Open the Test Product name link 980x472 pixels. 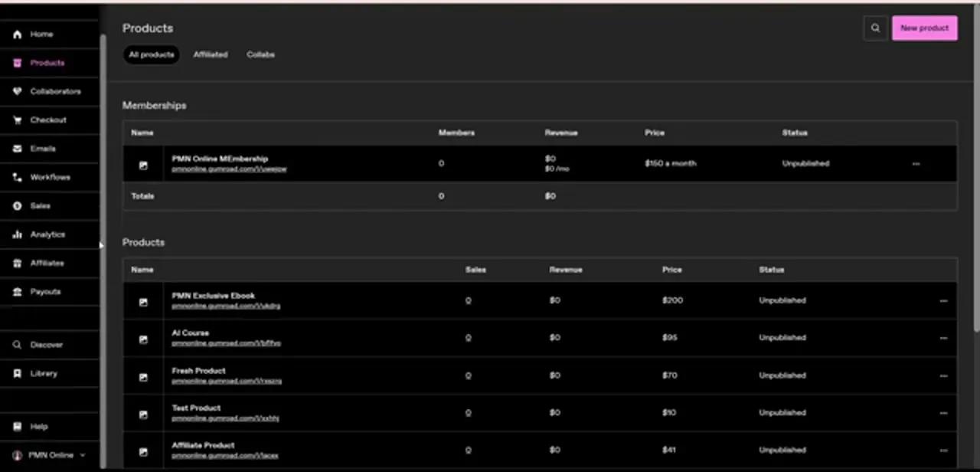pyautogui.click(x=196, y=408)
